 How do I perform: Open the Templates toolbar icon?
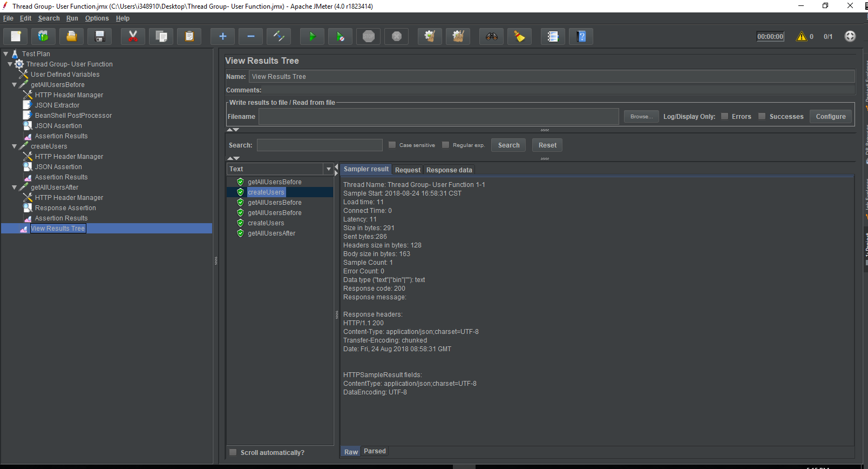(x=43, y=36)
